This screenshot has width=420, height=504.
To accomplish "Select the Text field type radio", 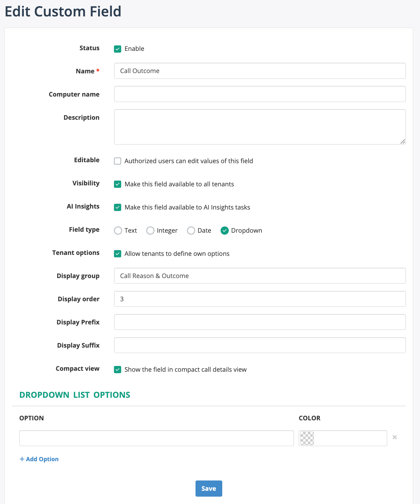I will coord(118,230).
